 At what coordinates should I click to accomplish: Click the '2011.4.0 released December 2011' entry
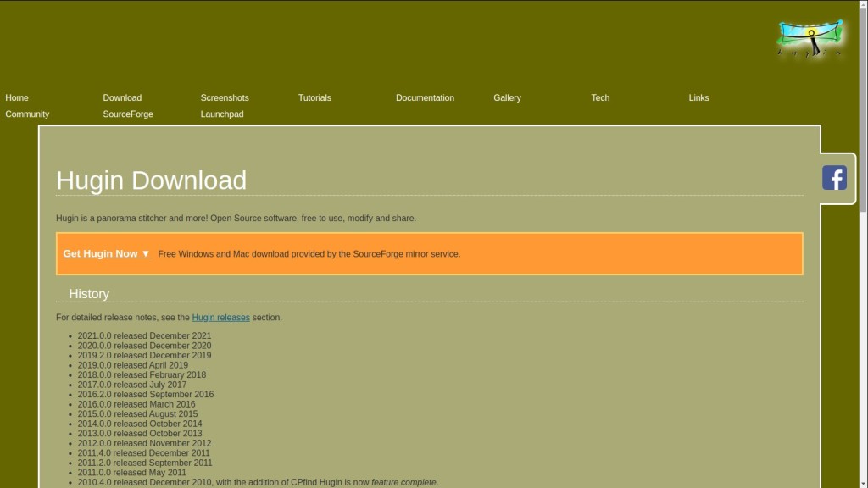(x=143, y=453)
